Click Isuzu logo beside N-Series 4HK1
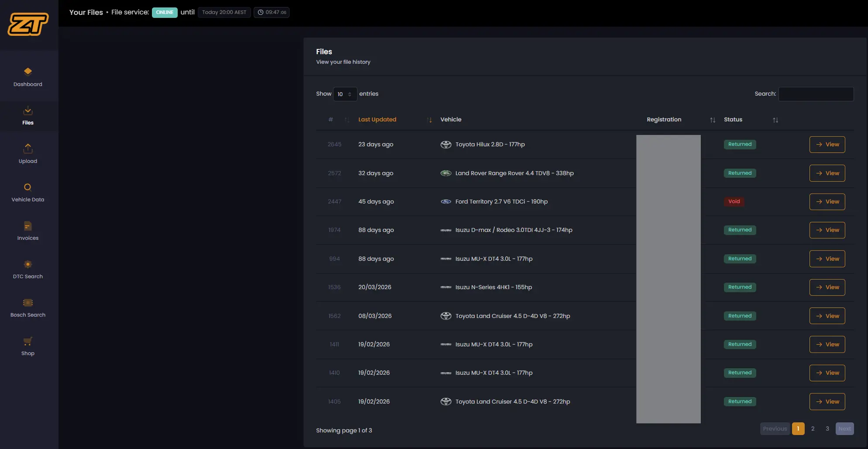868x449 pixels. coord(446,287)
